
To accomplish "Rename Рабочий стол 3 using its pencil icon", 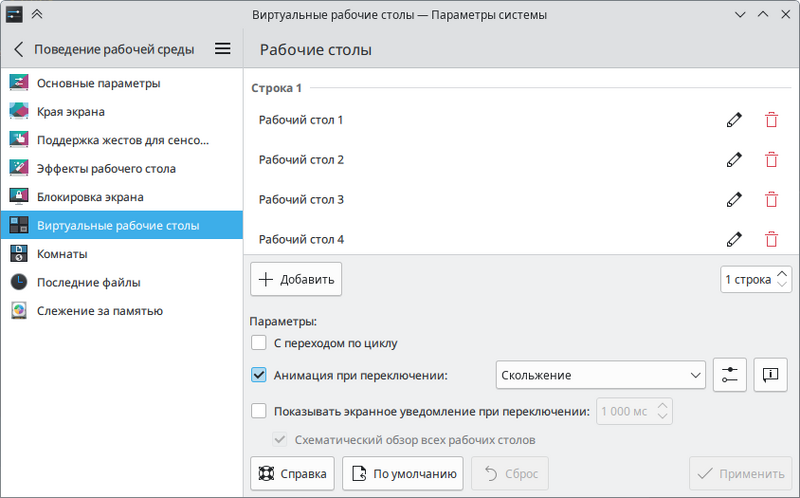I will point(734,200).
